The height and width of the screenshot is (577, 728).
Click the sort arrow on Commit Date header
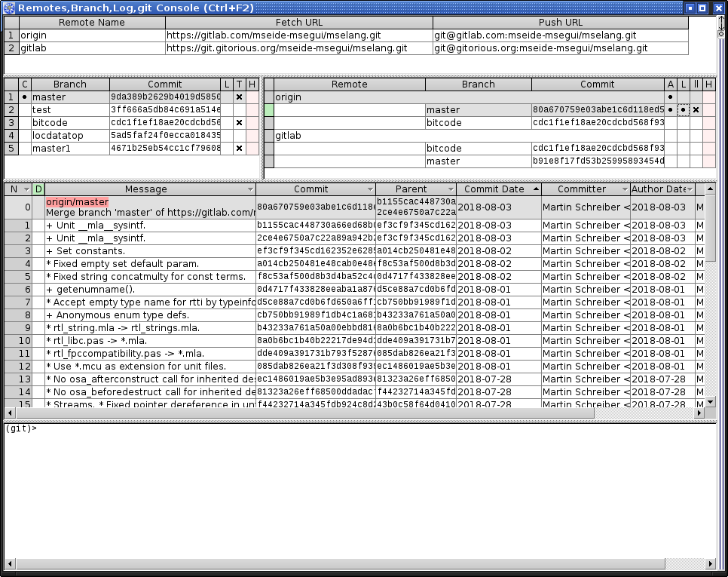point(537,189)
